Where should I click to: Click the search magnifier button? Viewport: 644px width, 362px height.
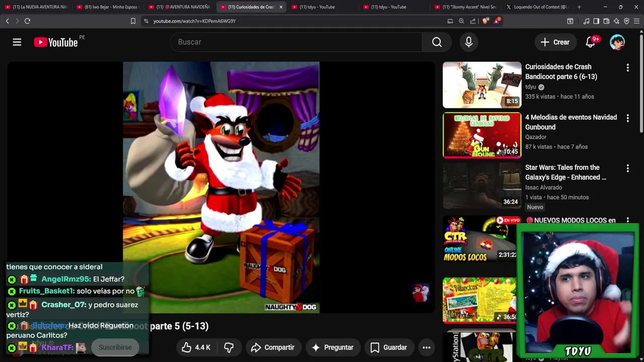[x=437, y=42]
